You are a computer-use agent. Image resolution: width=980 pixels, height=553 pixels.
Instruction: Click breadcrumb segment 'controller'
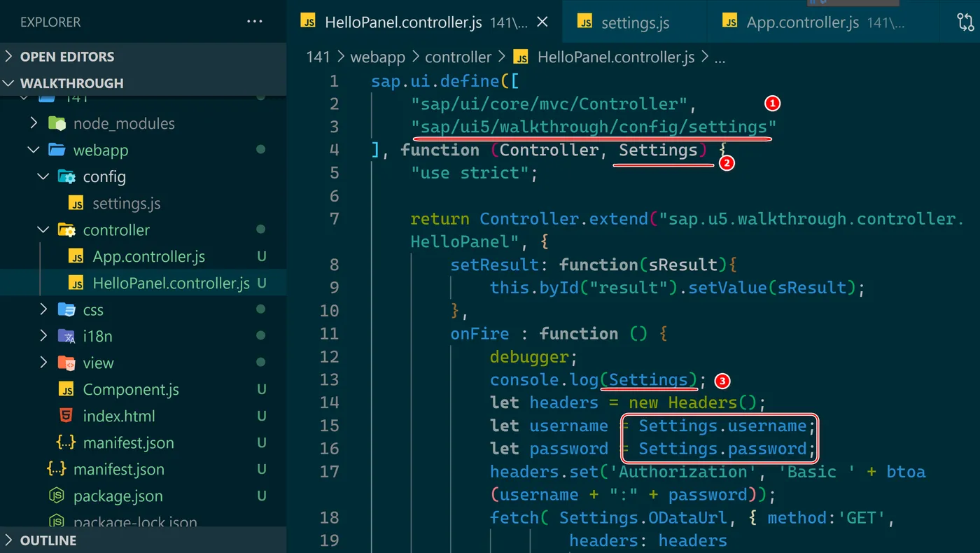(458, 57)
